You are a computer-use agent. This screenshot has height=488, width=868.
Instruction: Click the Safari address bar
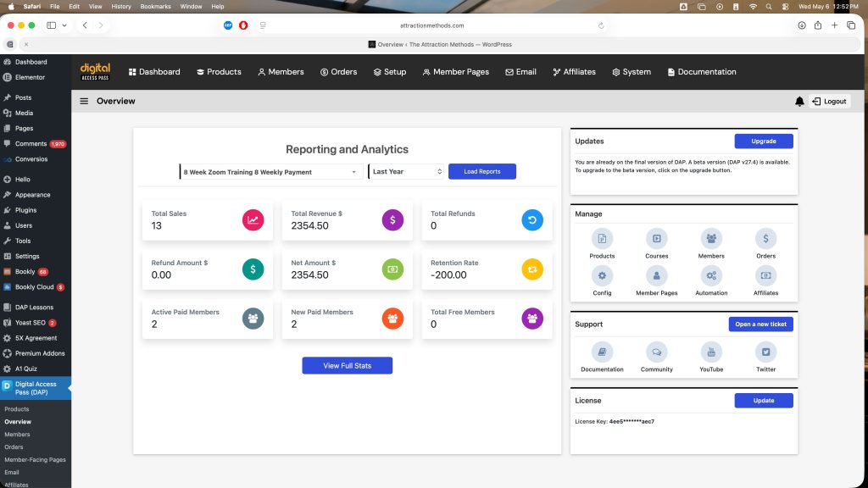click(431, 25)
